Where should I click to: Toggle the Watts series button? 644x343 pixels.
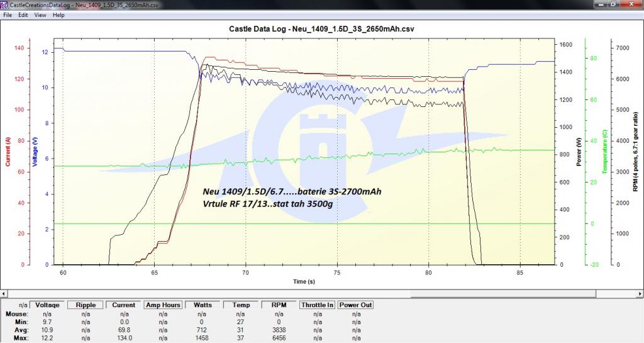(x=201, y=305)
